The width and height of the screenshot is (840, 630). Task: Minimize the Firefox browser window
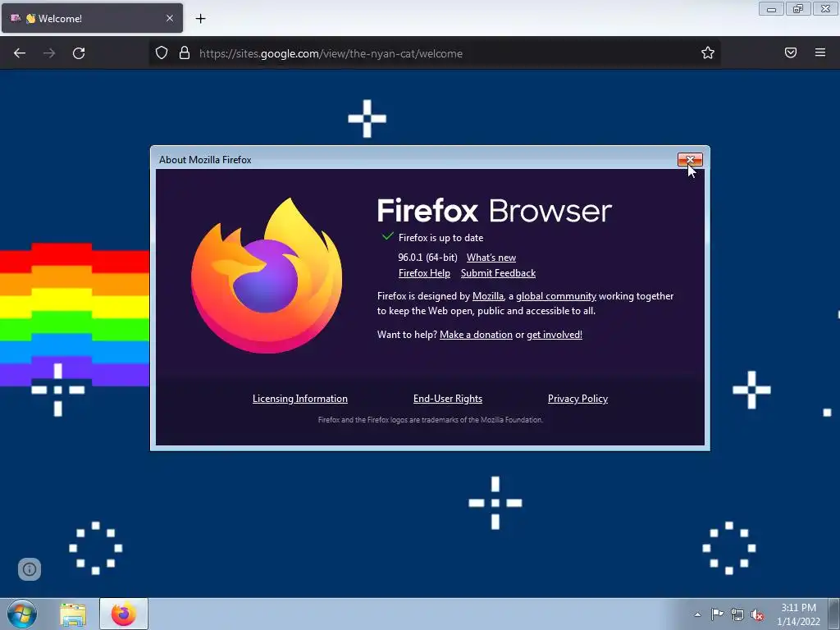pos(771,9)
